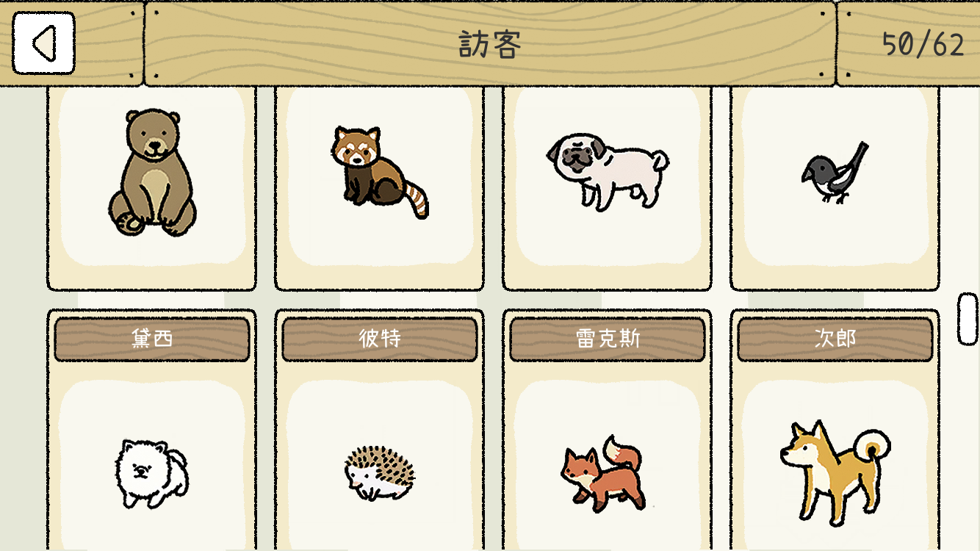Click the scrollbar handle on right edge
Image resolution: width=980 pixels, height=551 pixels.
tap(968, 319)
